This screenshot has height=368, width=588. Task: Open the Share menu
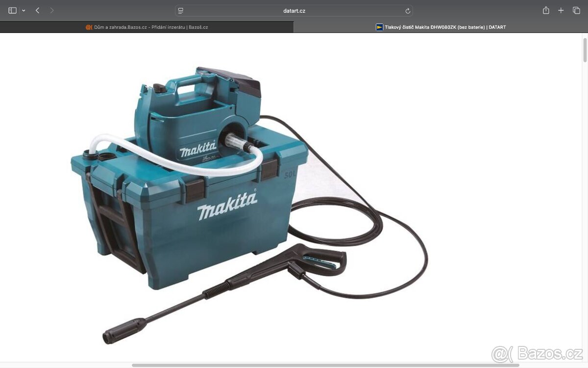[x=546, y=10]
